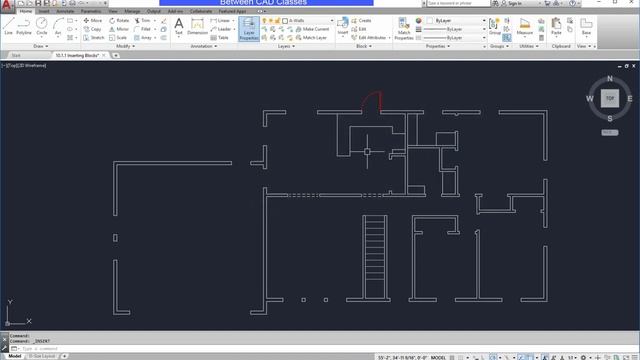The width and height of the screenshot is (640, 360).
Task: Expand the Layers panel
Action: (286, 46)
